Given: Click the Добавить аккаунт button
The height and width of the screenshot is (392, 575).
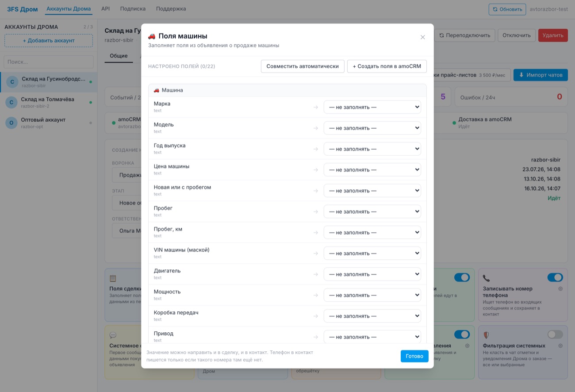Looking at the screenshot, I should (x=49, y=41).
